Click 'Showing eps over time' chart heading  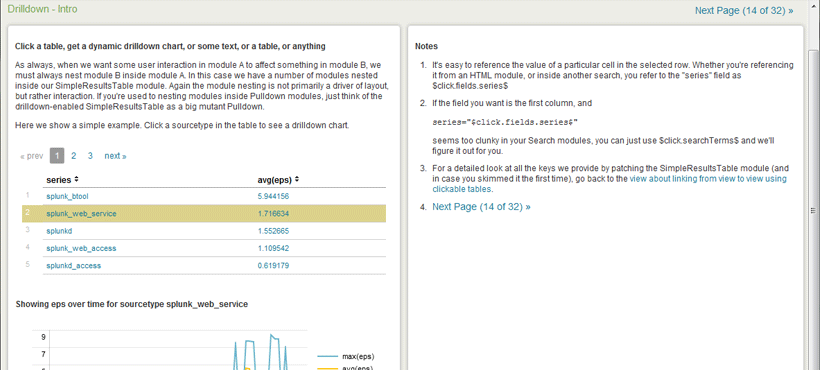click(132, 304)
